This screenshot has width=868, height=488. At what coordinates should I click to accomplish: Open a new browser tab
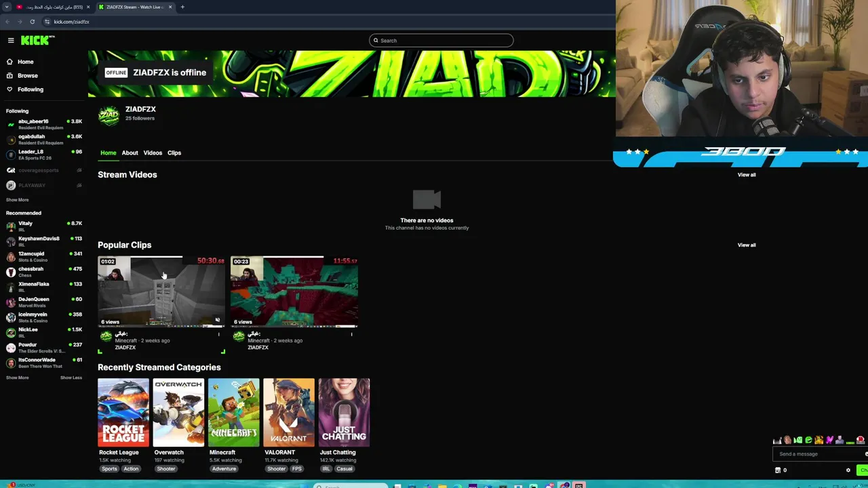point(182,7)
